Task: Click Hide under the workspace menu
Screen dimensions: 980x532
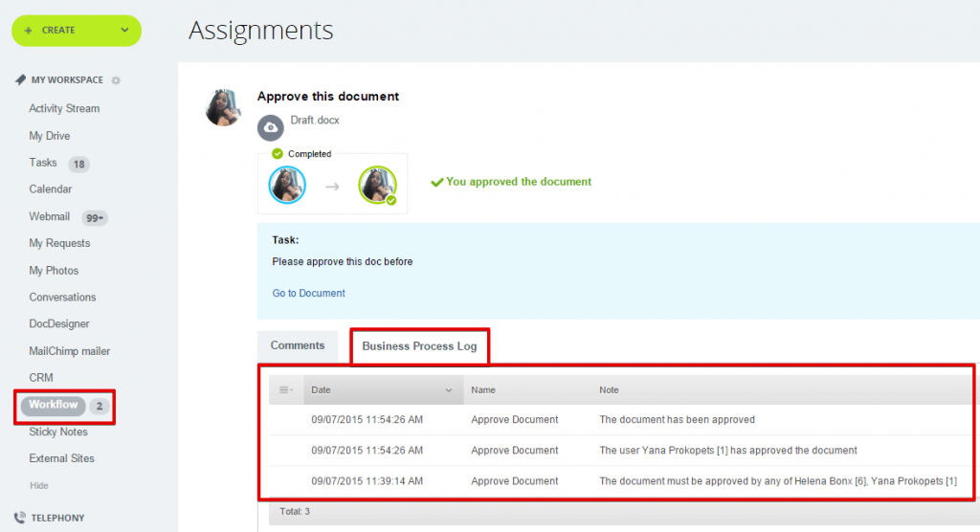Action: tap(38, 486)
